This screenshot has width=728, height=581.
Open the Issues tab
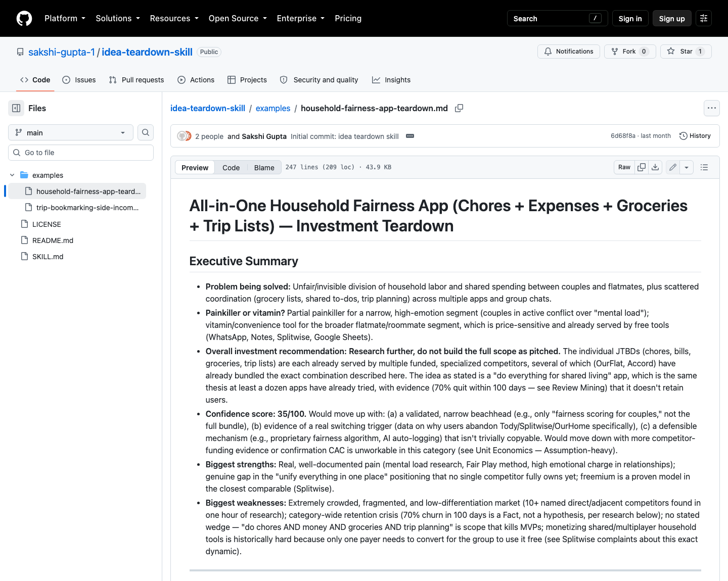coord(79,80)
